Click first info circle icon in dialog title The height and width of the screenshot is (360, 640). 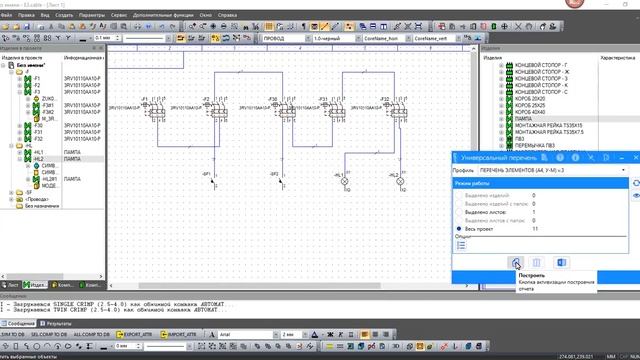[x=560, y=158]
